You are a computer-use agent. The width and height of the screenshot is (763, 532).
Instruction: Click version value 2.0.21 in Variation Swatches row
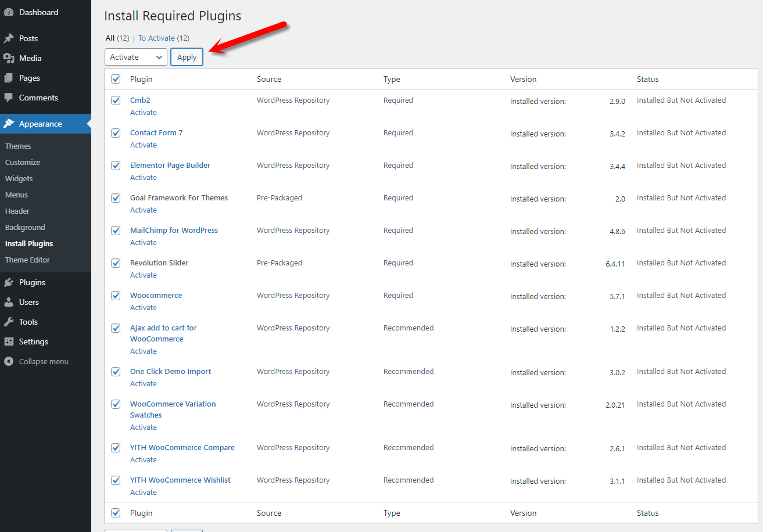(x=615, y=405)
